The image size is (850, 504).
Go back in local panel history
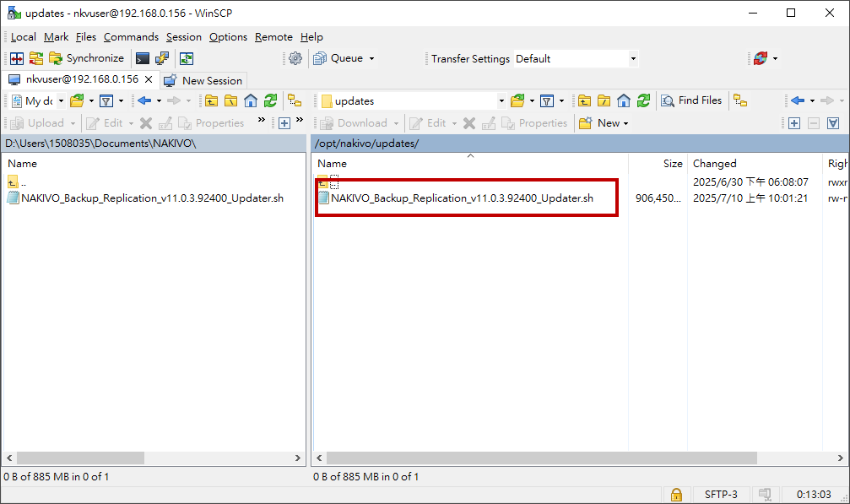[x=144, y=100]
